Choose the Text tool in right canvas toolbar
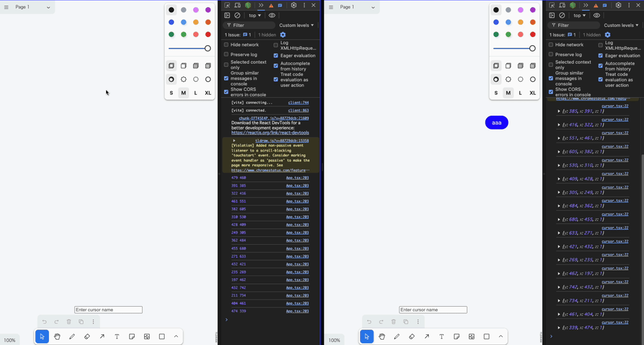 pos(441,337)
